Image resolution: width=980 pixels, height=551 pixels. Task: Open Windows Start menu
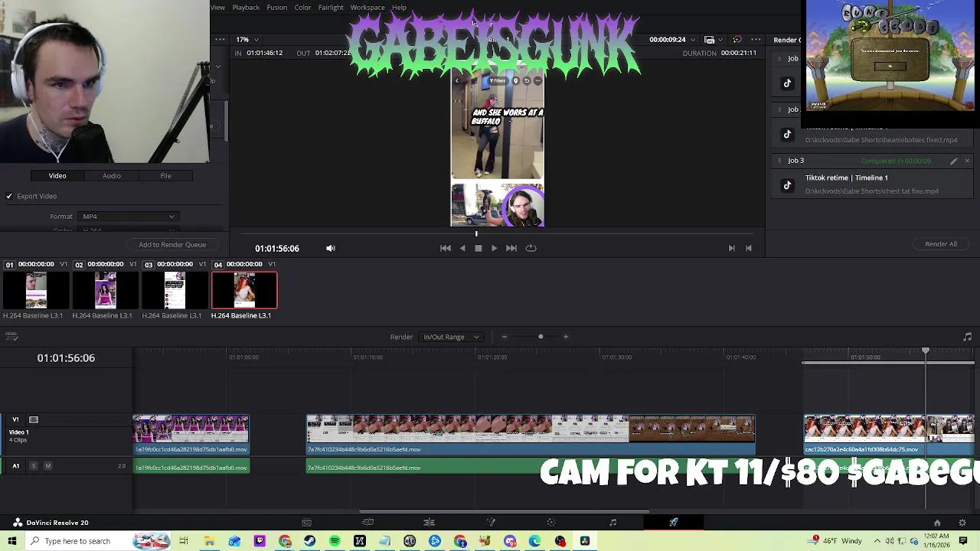(x=12, y=541)
